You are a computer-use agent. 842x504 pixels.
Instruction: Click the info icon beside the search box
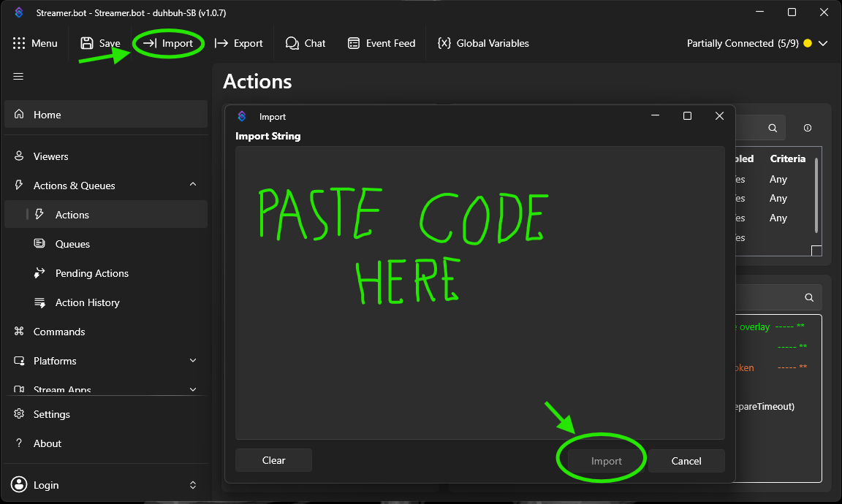[807, 128]
